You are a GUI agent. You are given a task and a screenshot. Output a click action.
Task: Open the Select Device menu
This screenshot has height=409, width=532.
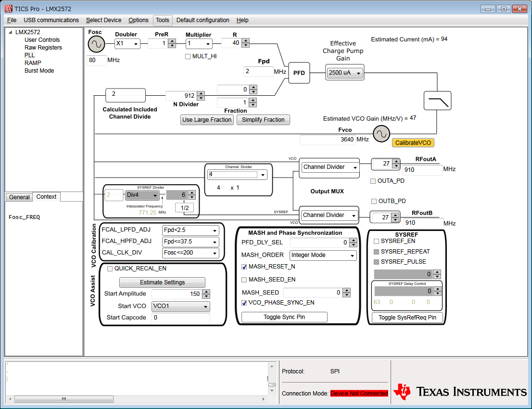103,20
